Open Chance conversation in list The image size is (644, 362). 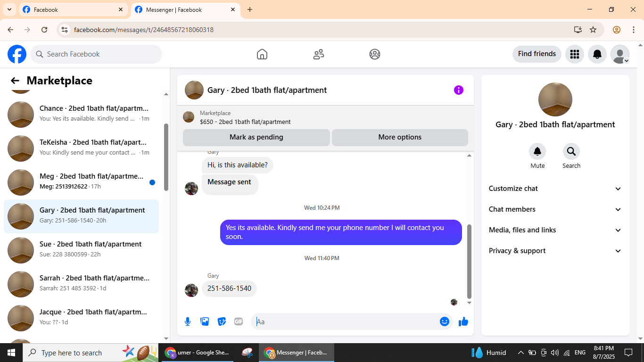(x=81, y=115)
